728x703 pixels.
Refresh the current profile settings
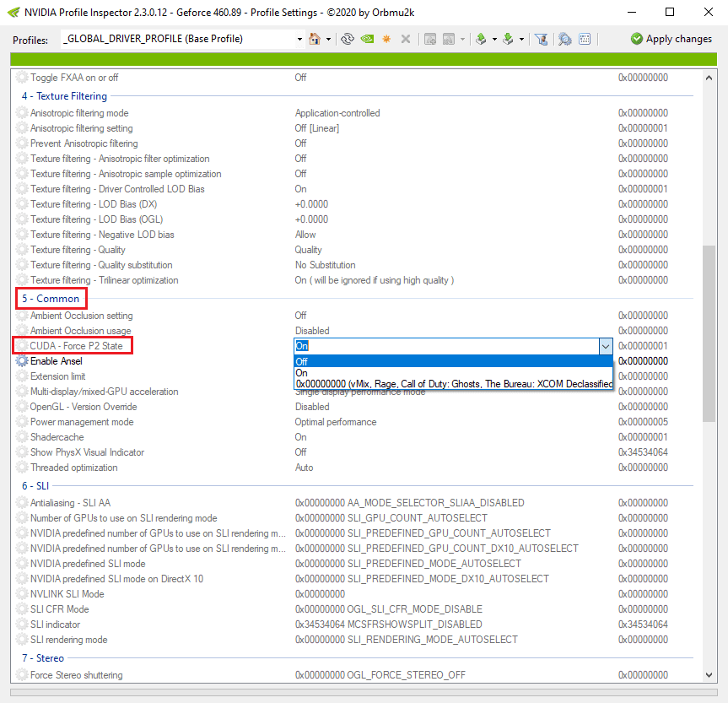[x=348, y=39]
